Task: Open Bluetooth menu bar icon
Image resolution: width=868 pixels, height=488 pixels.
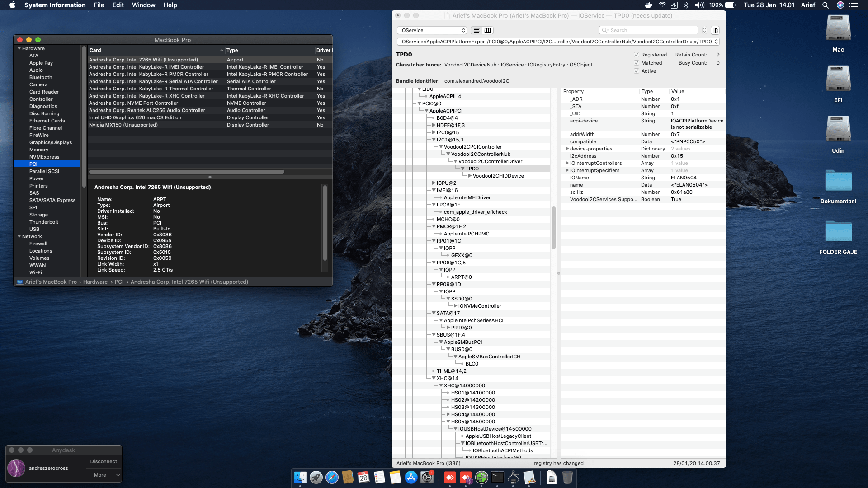Action: point(686,5)
